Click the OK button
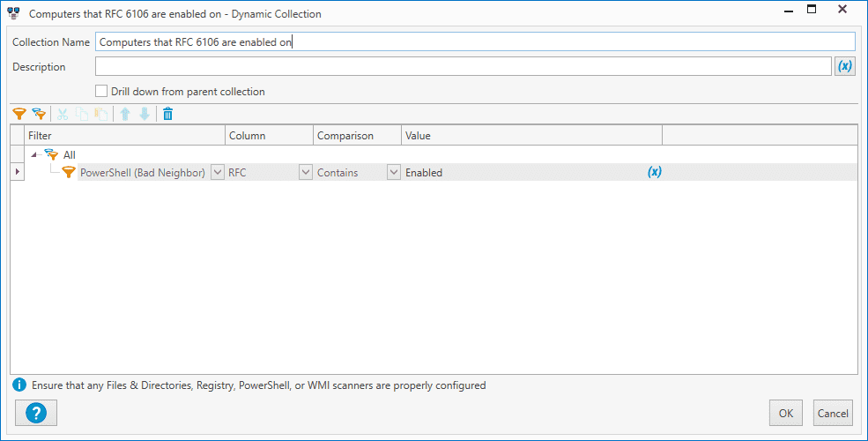 (x=786, y=413)
